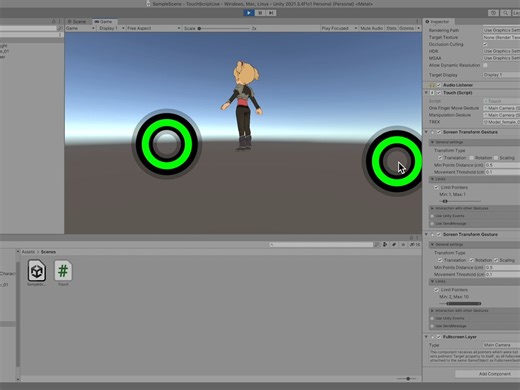The width and height of the screenshot is (520, 390).
Task: Open the Target Display dropdown
Action: tap(501, 75)
